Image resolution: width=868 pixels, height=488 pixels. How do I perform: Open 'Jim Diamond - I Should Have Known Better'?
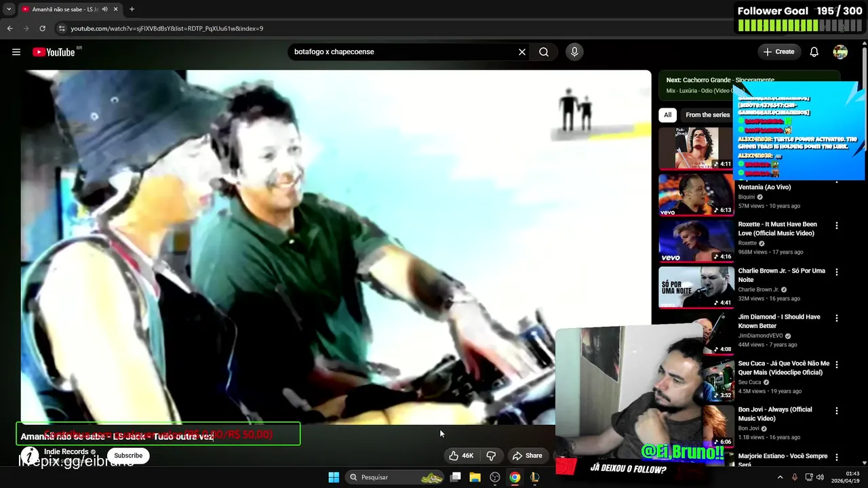[x=779, y=321]
